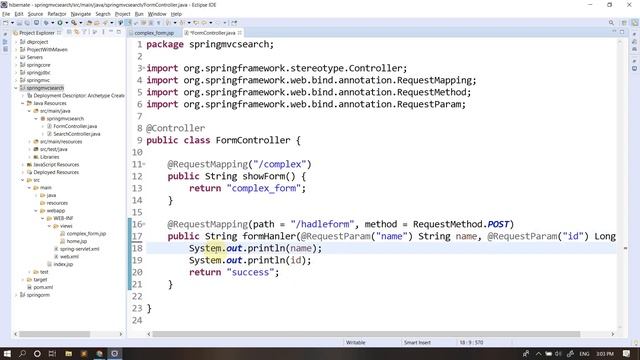Open File Explorer from taskbar

68,353
